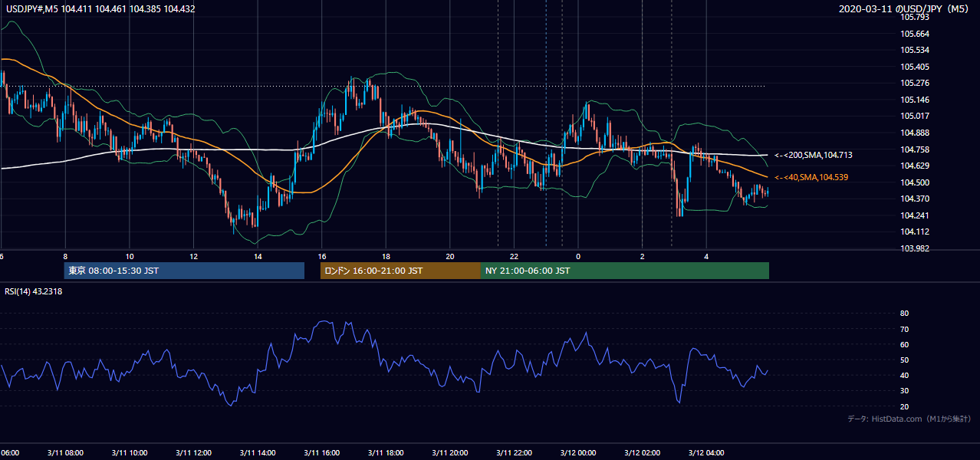Click price axis label 105.017
980x460 pixels.
[915, 116]
